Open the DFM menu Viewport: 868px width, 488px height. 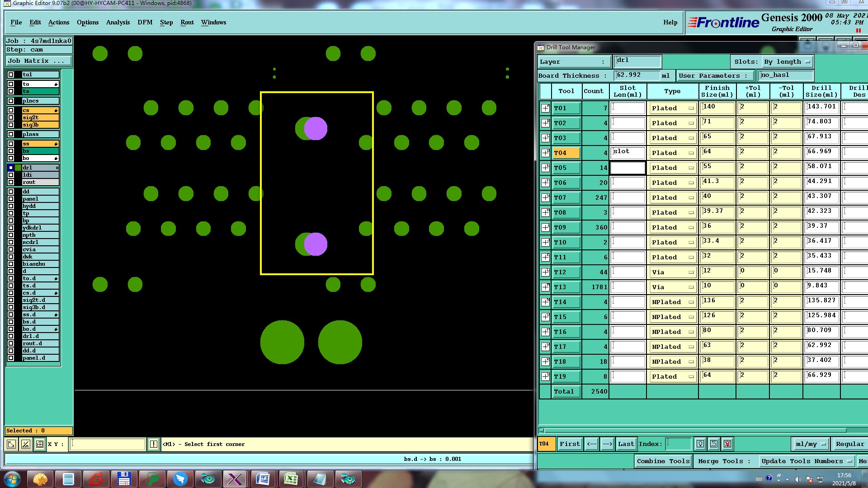[x=145, y=22]
